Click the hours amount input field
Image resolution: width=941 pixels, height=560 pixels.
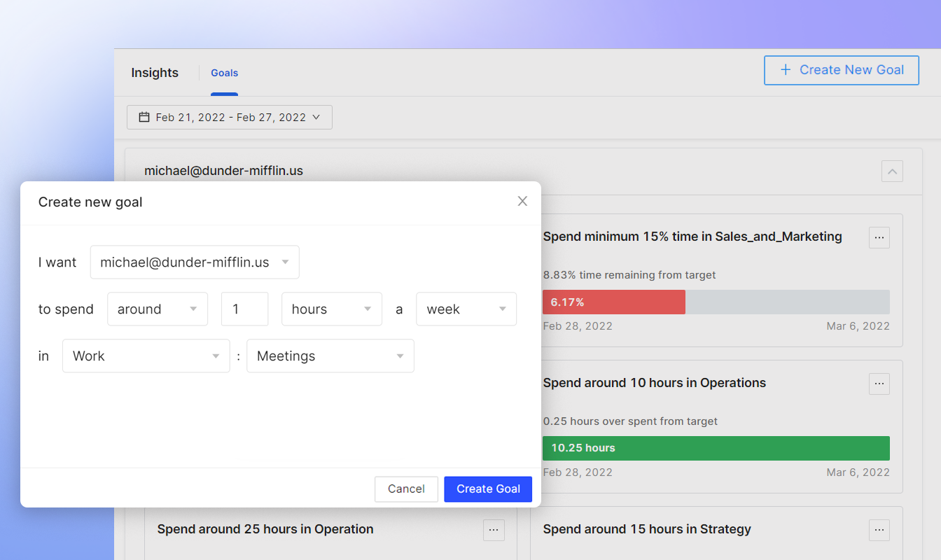click(244, 309)
